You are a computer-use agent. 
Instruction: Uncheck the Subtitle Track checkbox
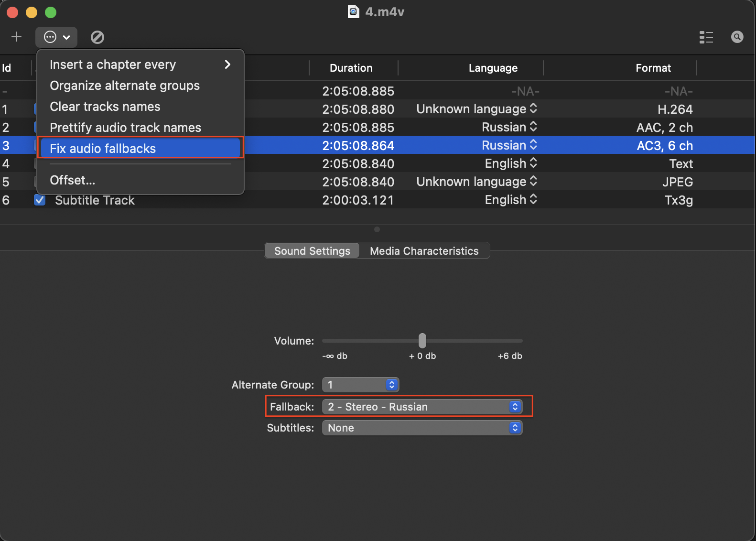pos(40,200)
